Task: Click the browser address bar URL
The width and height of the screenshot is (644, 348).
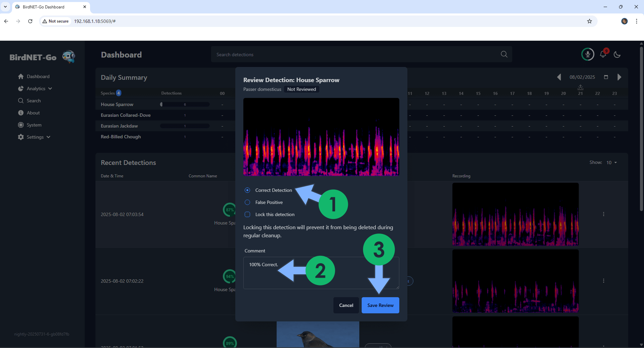Action: tap(95, 21)
